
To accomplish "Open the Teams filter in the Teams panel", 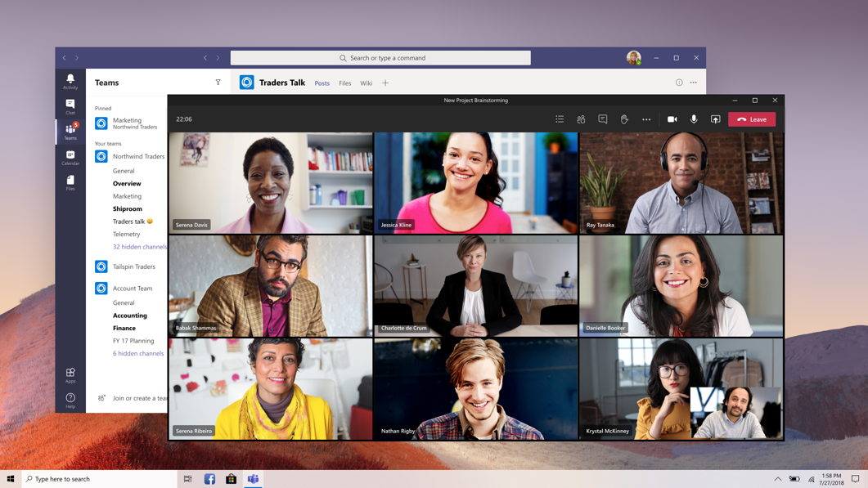I will click(x=218, y=82).
